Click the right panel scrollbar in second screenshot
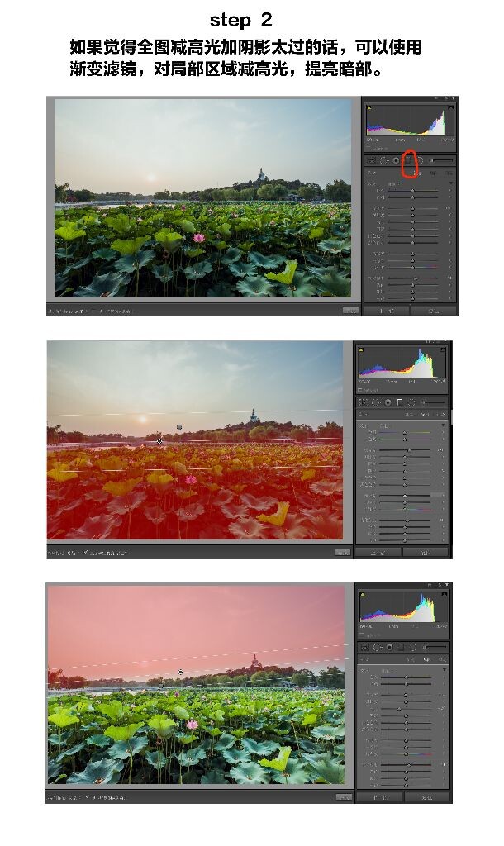The width and height of the screenshot is (504, 846). 452,417
